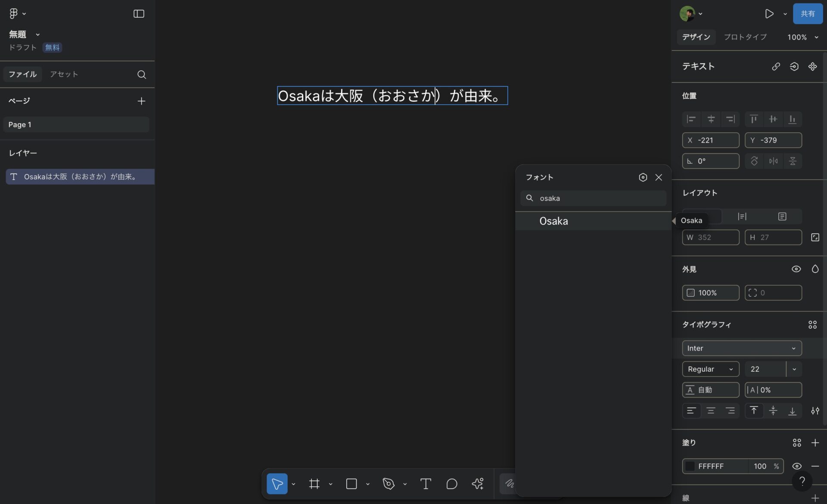Flip vertical icon next to rotation

click(x=792, y=161)
